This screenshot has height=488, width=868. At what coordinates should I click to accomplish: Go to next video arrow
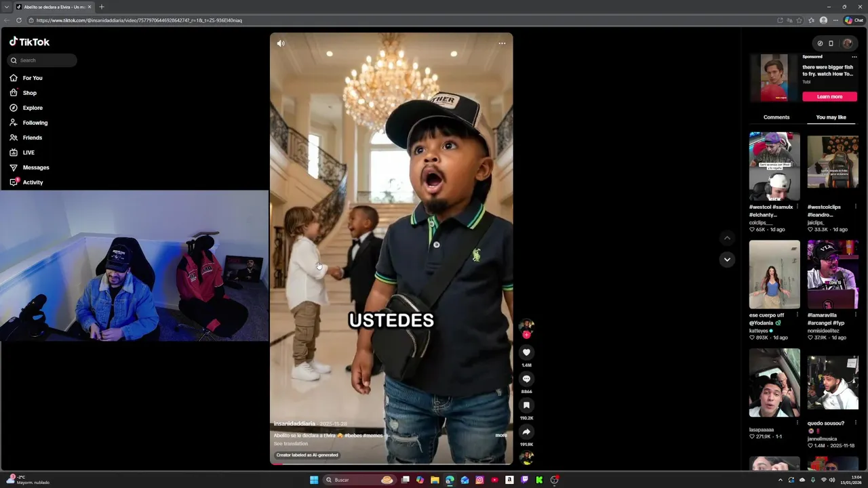[727, 259]
